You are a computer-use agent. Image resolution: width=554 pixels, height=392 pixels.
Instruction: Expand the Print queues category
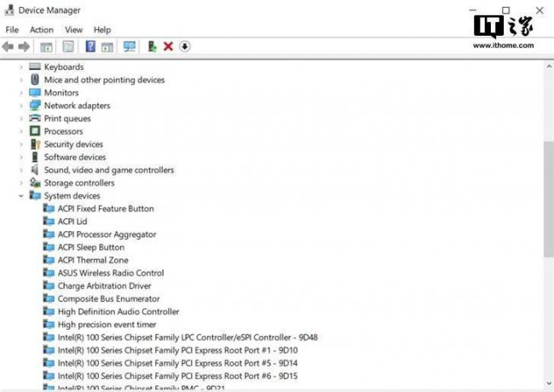click(x=21, y=118)
